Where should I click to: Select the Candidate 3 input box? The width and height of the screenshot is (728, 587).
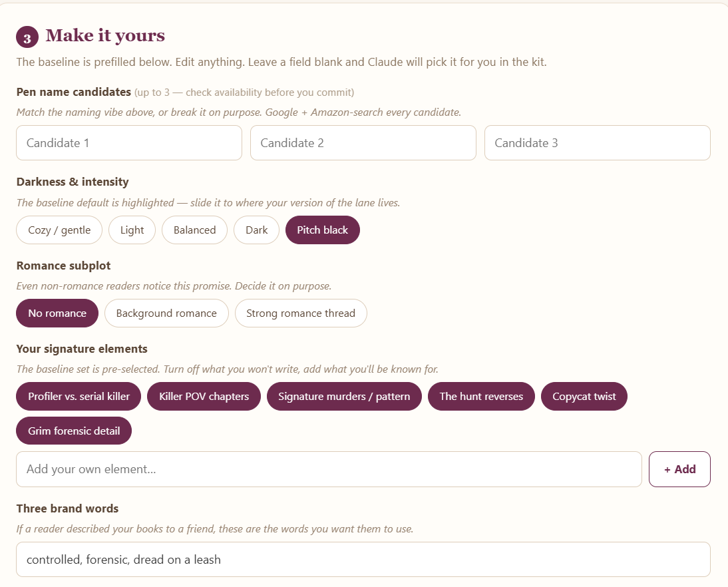pos(598,142)
